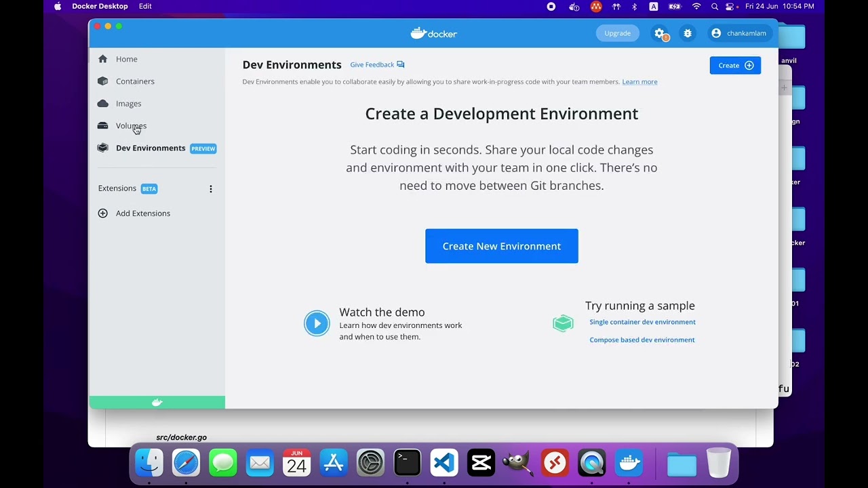Open the chankamlam account menu

738,33
